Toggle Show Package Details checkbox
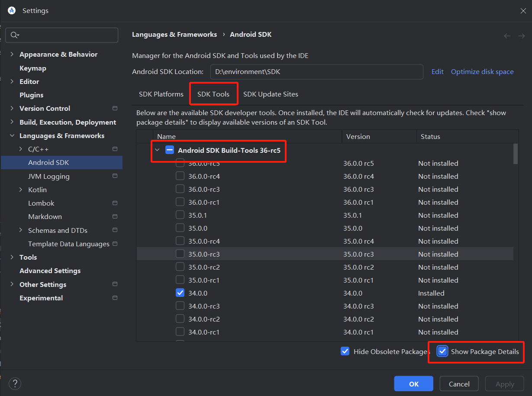 [x=442, y=351]
